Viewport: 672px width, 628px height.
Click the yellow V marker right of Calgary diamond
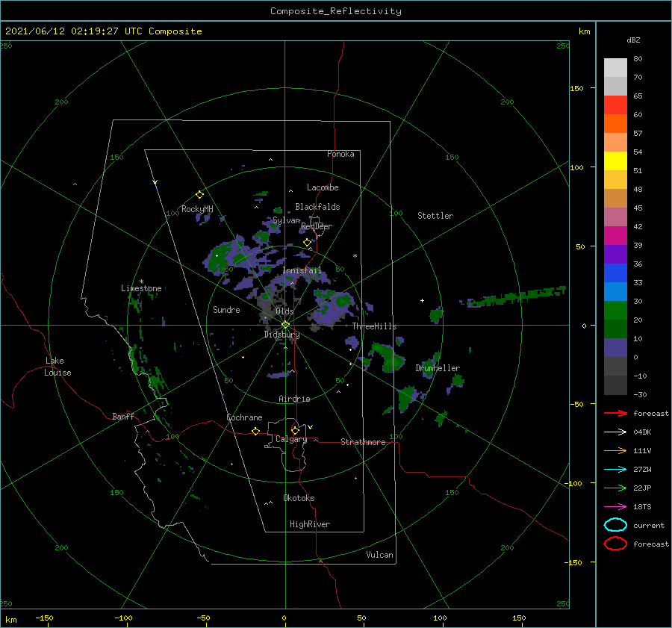pos(311,427)
